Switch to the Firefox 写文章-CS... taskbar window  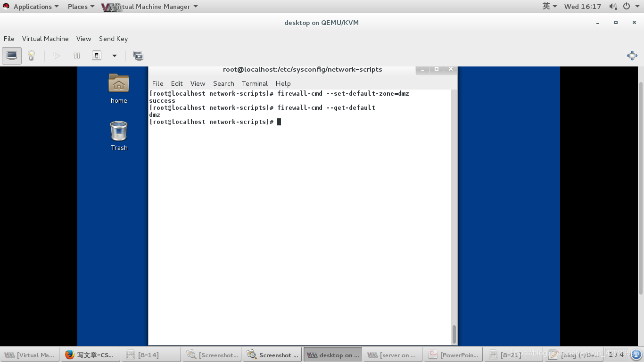tap(90, 355)
